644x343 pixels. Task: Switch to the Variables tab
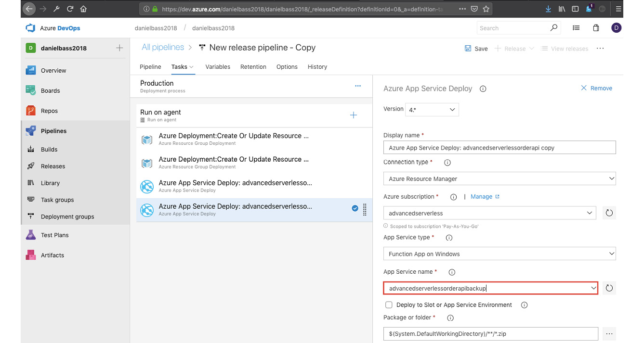(218, 67)
